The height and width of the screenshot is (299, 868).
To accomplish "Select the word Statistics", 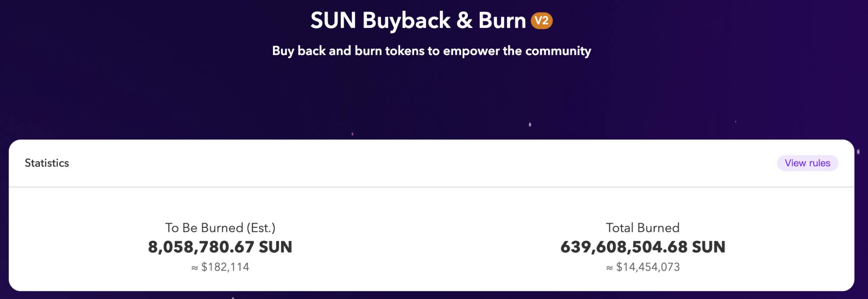I will [47, 163].
